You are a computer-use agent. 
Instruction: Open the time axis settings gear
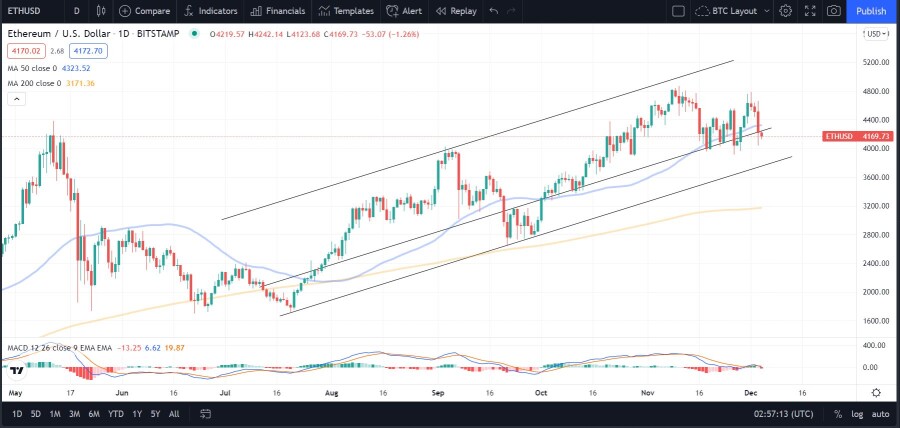click(876, 393)
